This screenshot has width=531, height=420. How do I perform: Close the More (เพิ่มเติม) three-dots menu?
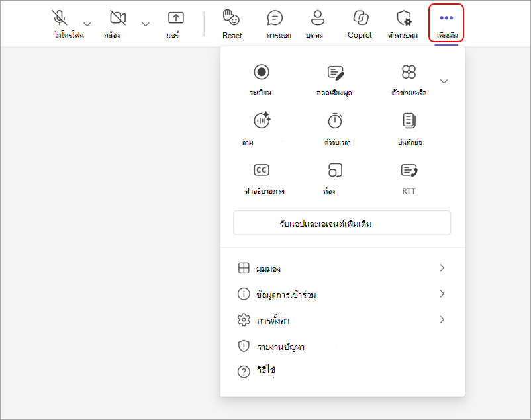446,23
